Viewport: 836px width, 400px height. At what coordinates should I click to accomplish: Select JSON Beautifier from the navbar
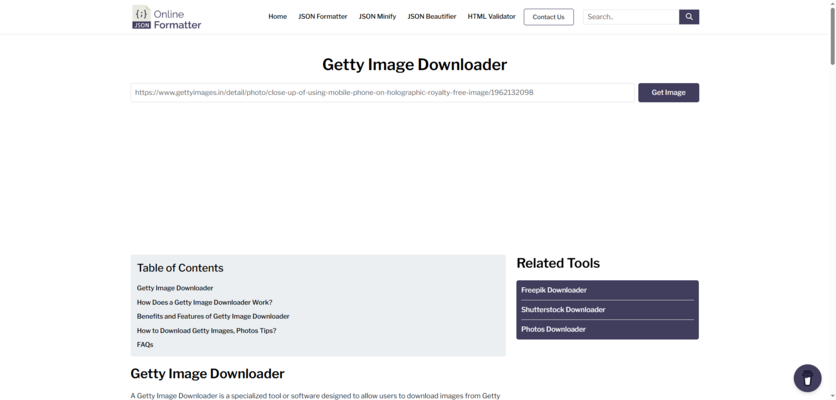coord(432,17)
